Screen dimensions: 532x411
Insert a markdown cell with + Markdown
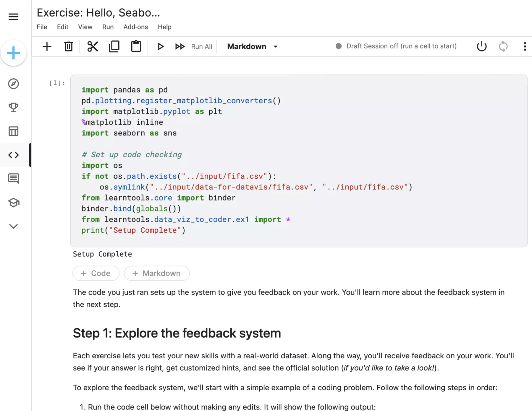coord(157,273)
